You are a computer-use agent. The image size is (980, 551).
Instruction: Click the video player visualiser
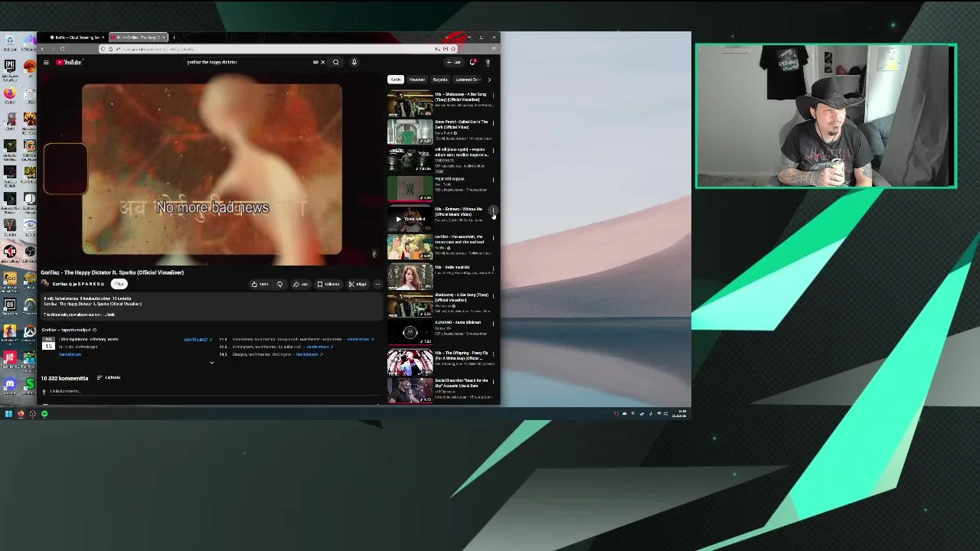pos(212,169)
